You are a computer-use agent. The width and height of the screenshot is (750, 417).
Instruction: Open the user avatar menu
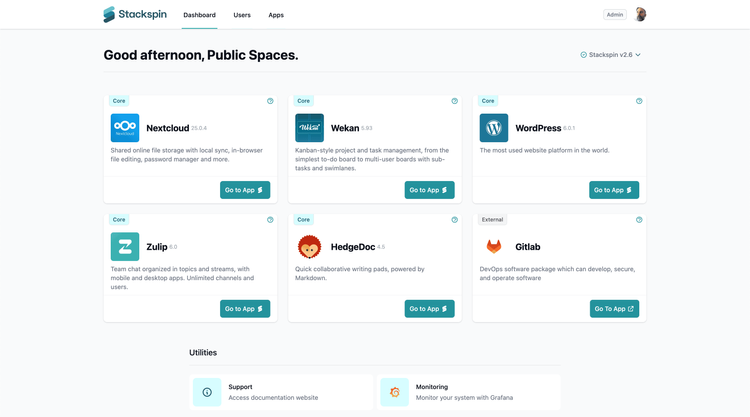click(x=640, y=14)
